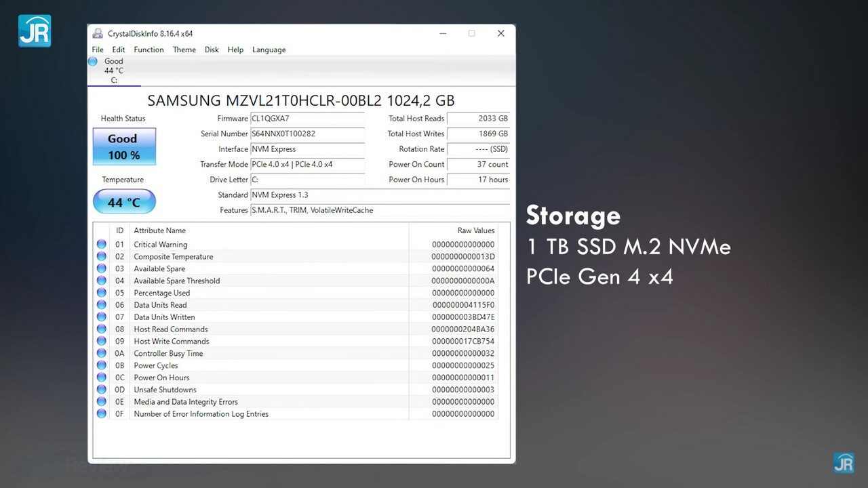The height and width of the screenshot is (488, 868).
Task: Select the Available Spare attribute name
Action: [x=159, y=268]
